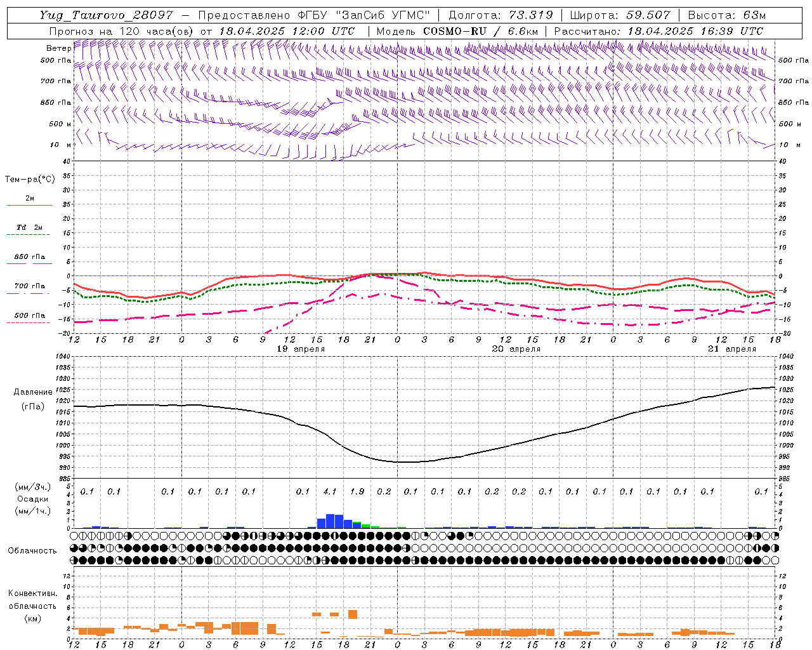Screen dimensions: 812x650
Task: Click the tallest green precipitation bar
Action: [x=366, y=526]
